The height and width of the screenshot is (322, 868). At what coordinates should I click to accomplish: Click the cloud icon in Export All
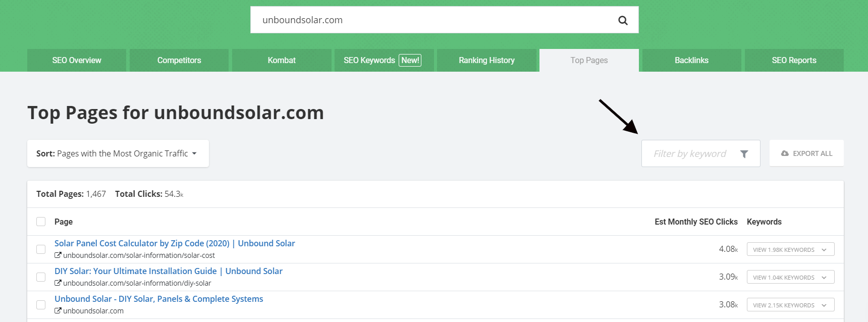[x=785, y=153]
